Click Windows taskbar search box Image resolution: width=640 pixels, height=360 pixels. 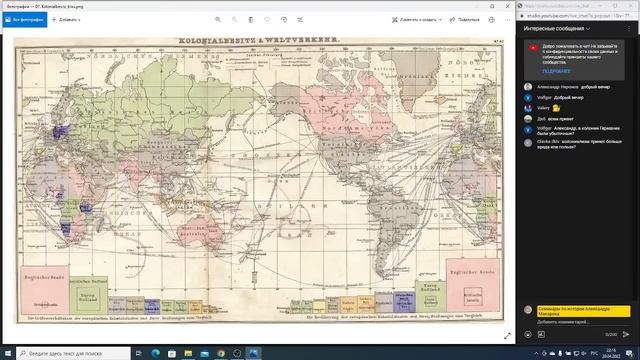[x=73, y=353]
